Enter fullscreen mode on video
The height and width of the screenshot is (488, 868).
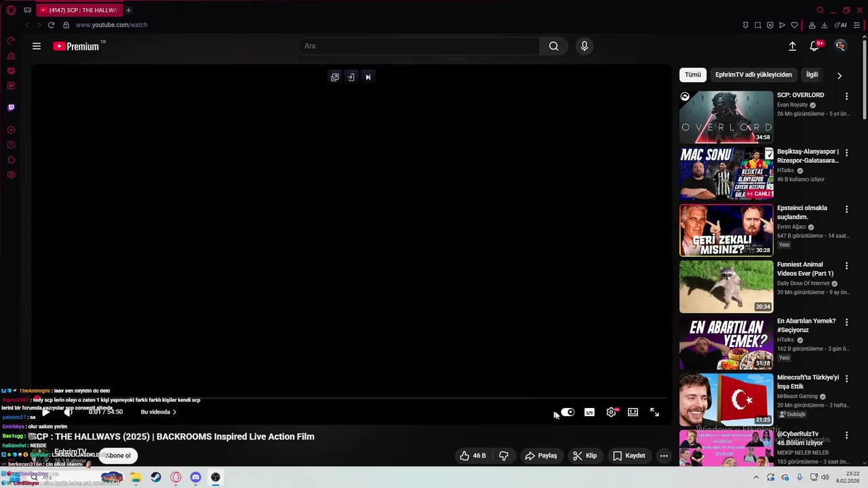click(x=654, y=412)
